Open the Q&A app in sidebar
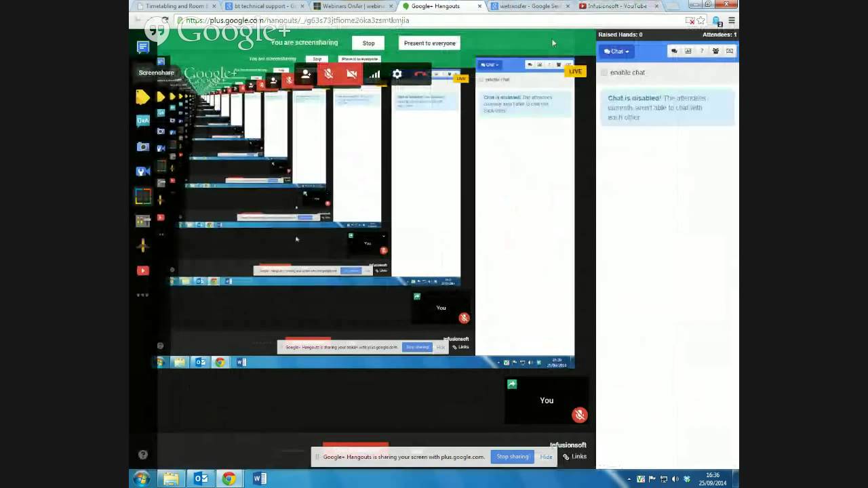The height and width of the screenshot is (488, 868). point(142,121)
